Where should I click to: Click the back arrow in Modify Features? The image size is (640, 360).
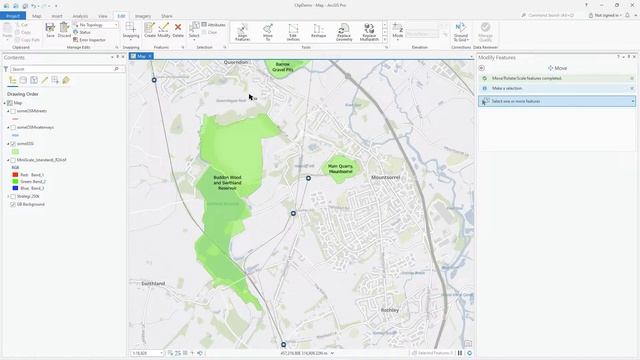click(x=482, y=68)
